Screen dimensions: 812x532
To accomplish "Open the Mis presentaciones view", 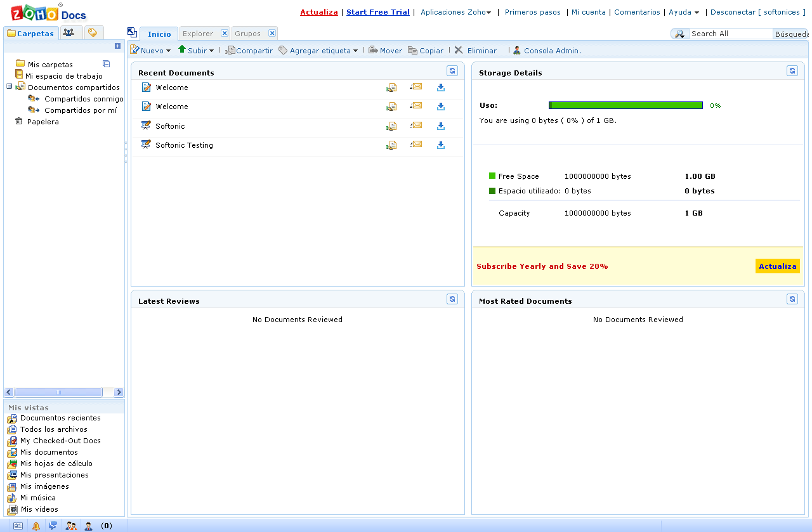I will 55,475.
